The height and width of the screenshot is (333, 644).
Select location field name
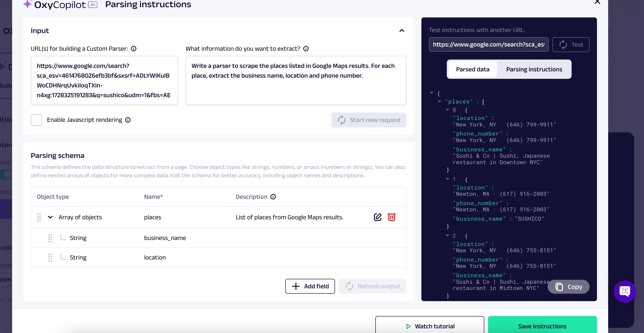click(x=155, y=257)
